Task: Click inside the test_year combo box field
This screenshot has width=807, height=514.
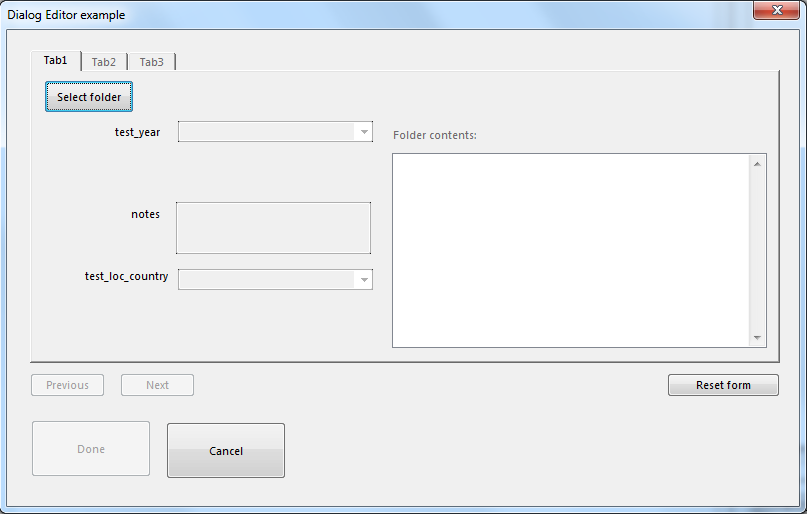Action: click(x=266, y=132)
